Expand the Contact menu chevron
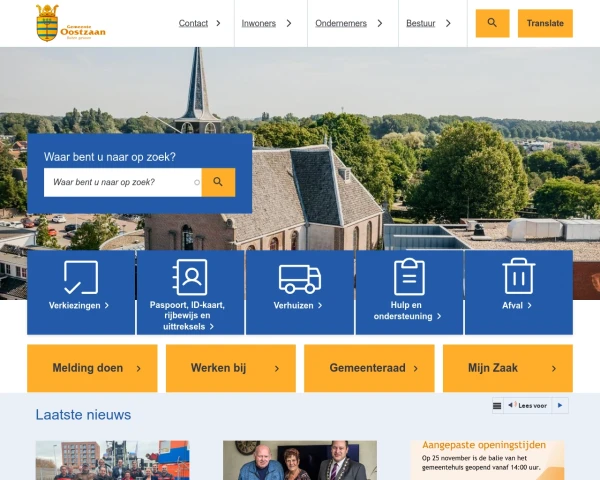This screenshot has height=480, width=600. 218,23
